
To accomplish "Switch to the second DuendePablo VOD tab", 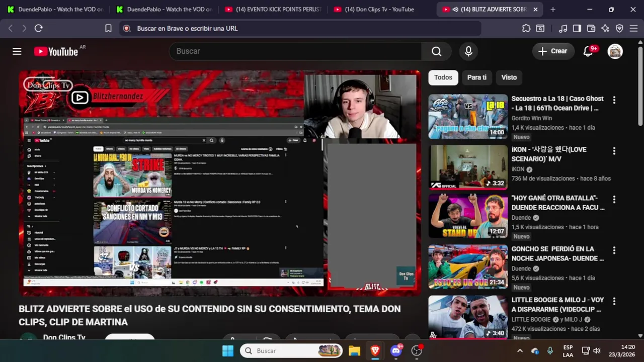I will 164,9.
